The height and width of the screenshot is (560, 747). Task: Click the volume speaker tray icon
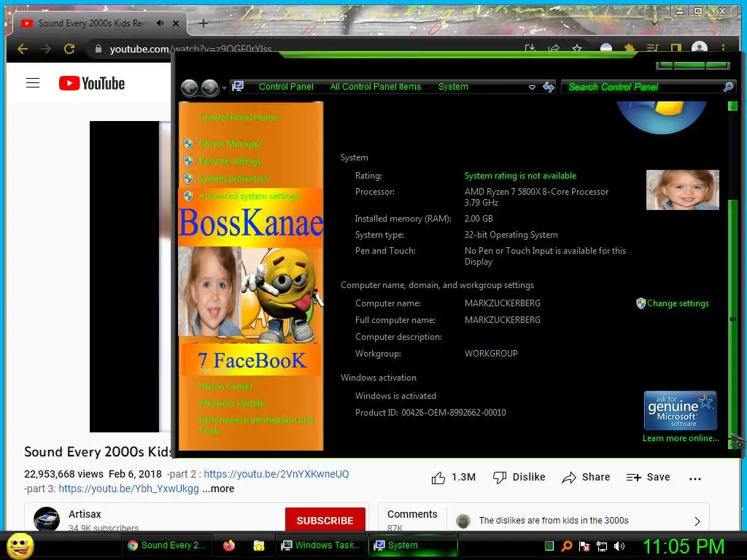click(619, 546)
